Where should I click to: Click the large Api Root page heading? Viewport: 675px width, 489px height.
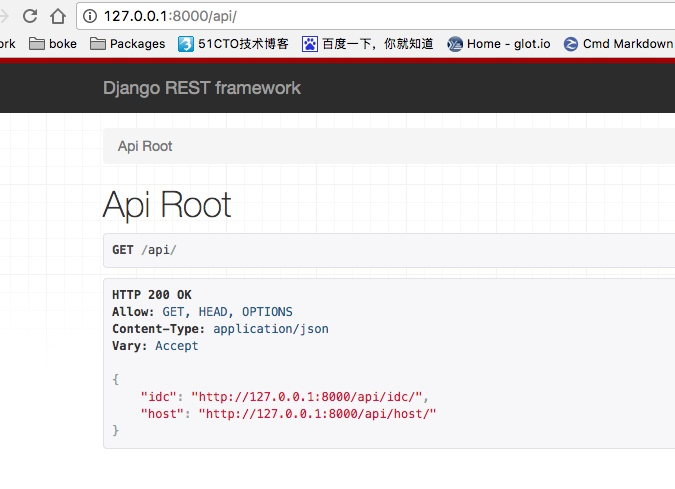pyautogui.click(x=167, y=205)
